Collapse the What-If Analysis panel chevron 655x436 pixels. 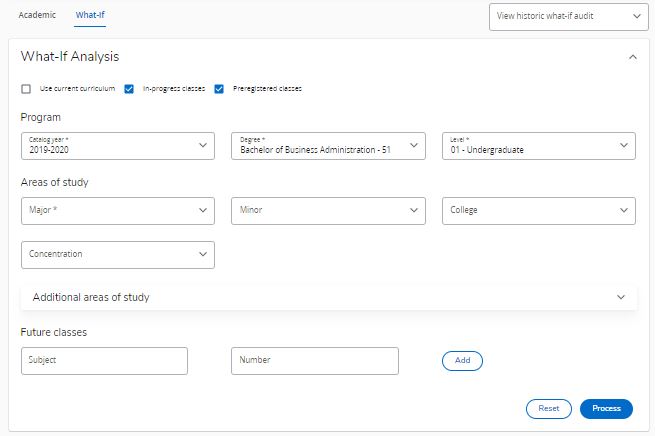[x=632, y=58]
